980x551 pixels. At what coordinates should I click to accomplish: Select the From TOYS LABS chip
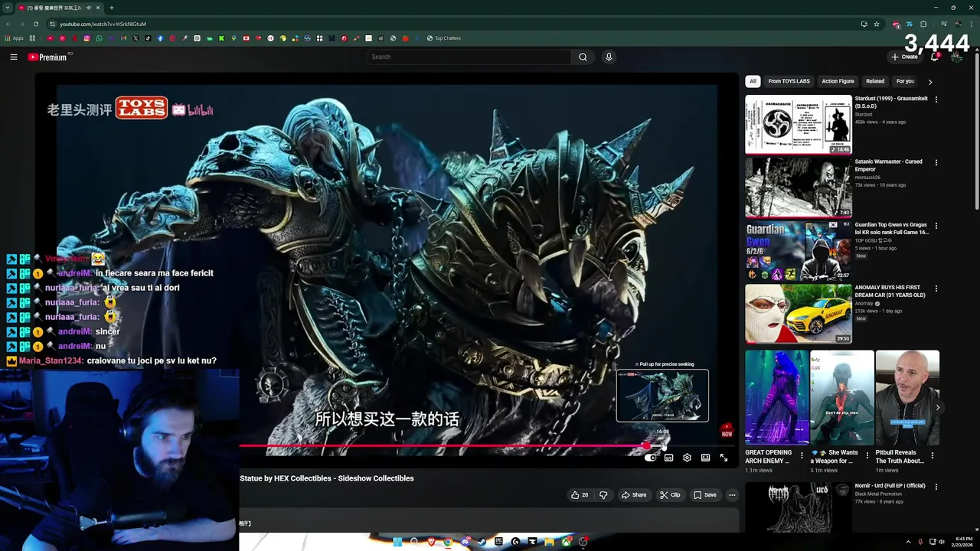789,81
